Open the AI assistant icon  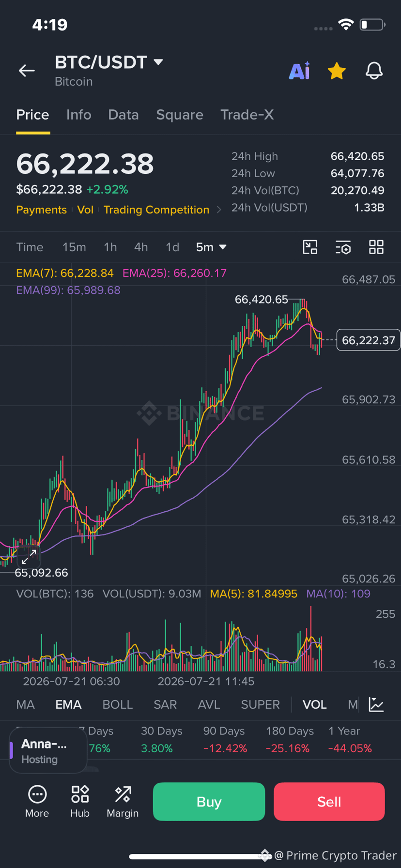(299, 71)
